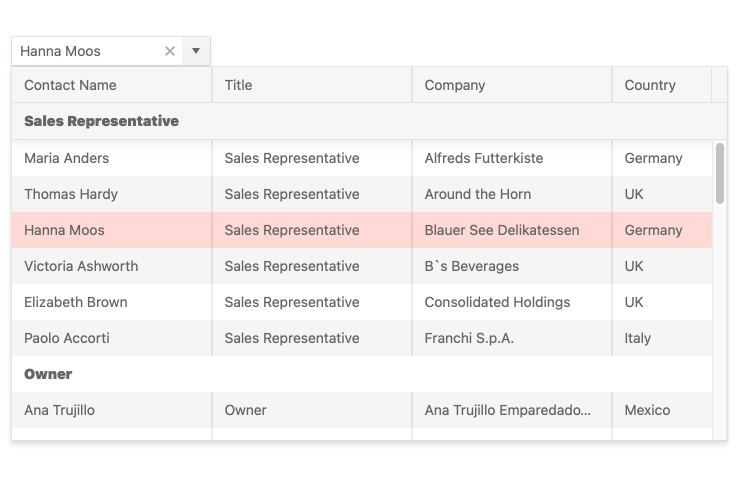Click the Italy country cell
The height and width of the screenshot is (502, 739).
(x=638, y=338)
